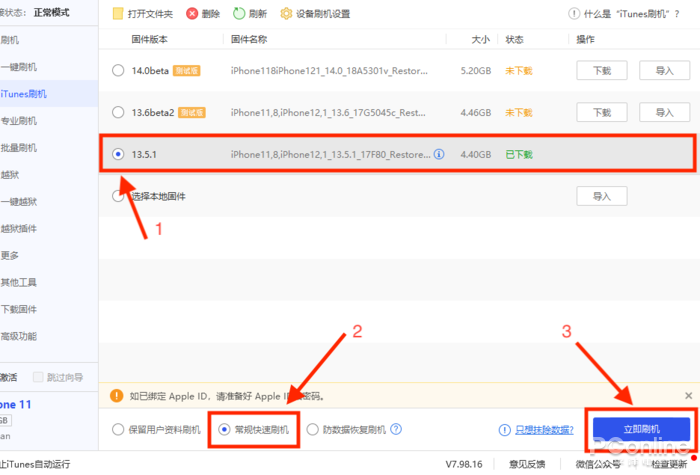The width and height of the screenshot is (700, 475).
Task: Select the 13.6beta2 firmware radio button
Action: [x=118, y=112]
